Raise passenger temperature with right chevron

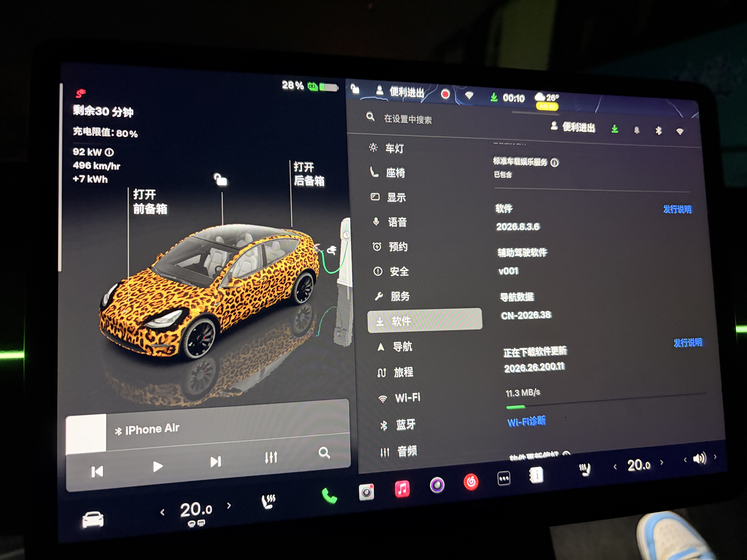662,462
